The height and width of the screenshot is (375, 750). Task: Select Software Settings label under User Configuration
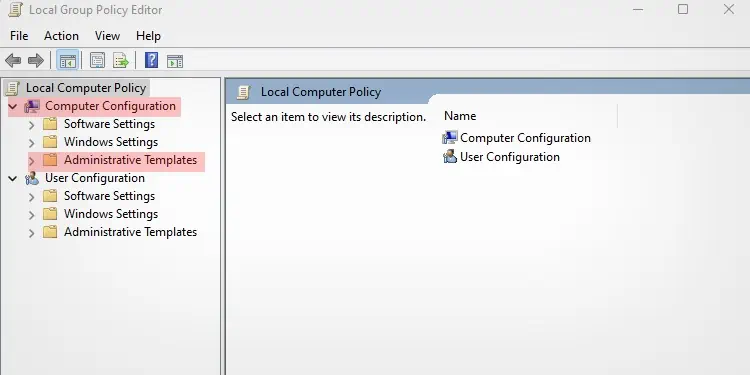tap(110, 196)
